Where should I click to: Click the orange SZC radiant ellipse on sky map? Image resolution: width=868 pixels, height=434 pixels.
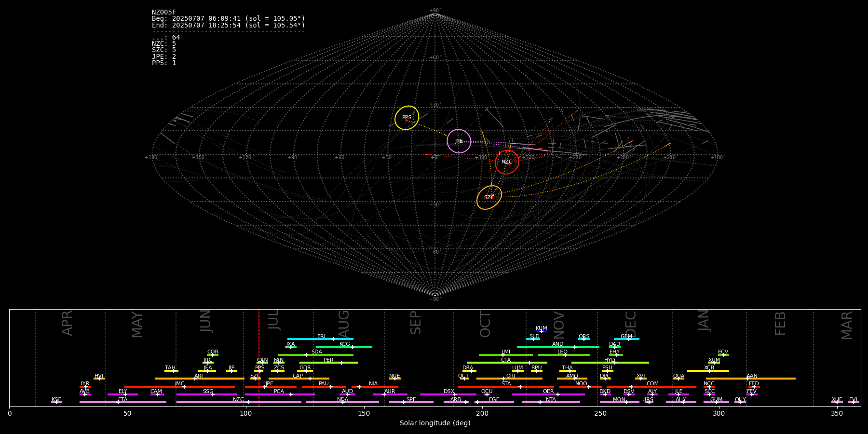489,198
